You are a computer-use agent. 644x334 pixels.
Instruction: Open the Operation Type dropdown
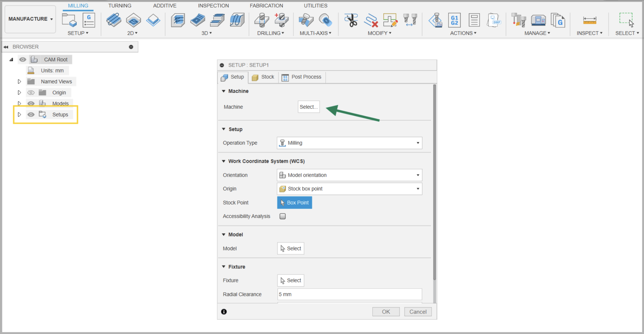point(418,143)
